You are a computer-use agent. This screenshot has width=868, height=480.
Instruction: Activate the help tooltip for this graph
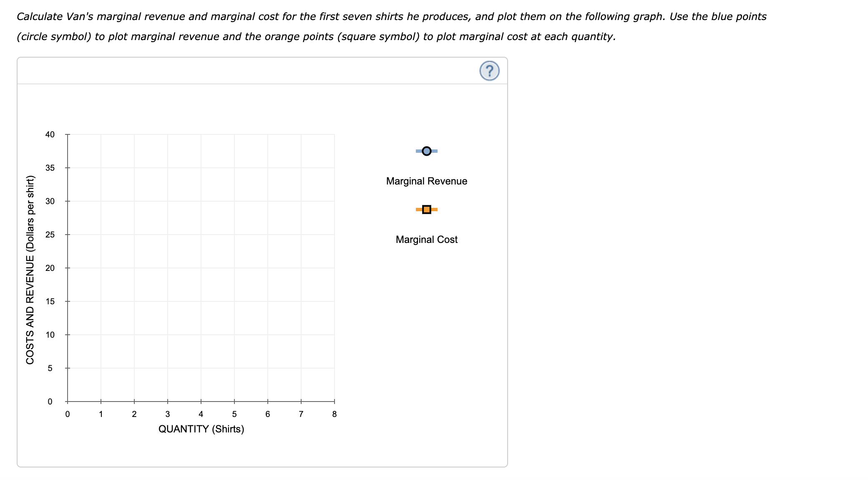[x=489, y=71]
